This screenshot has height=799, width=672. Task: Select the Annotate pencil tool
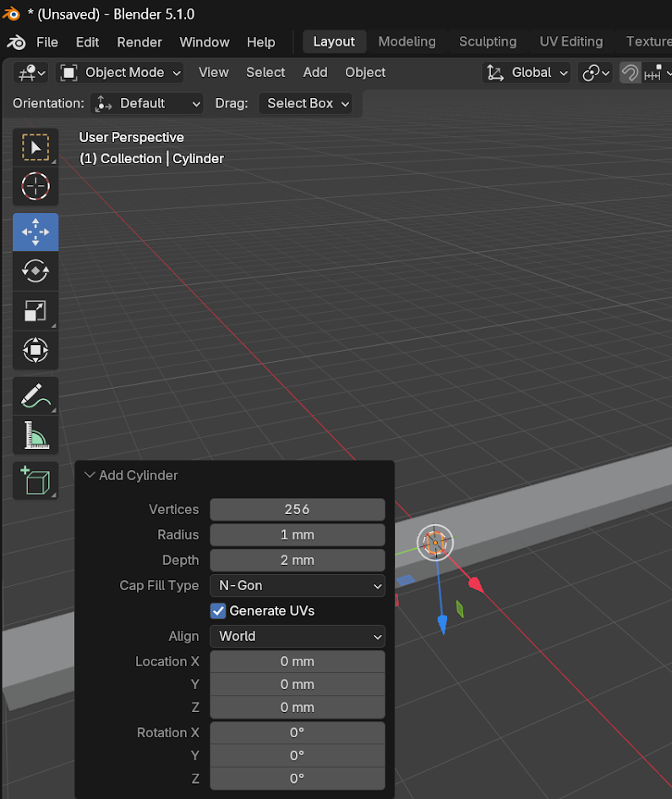click(36, 396)
